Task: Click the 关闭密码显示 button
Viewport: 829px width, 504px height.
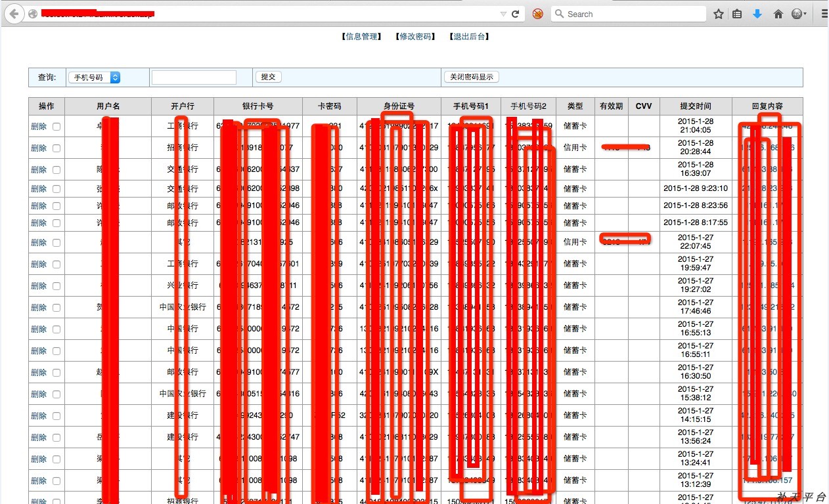Action: tap(471, 77)
